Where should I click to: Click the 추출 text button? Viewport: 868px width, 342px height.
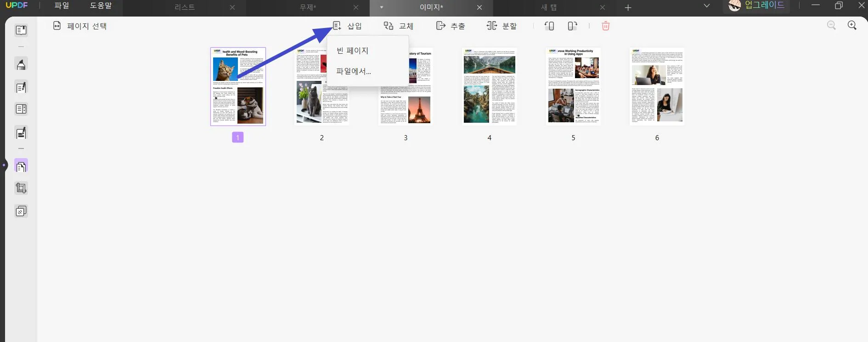pos(458,26)
